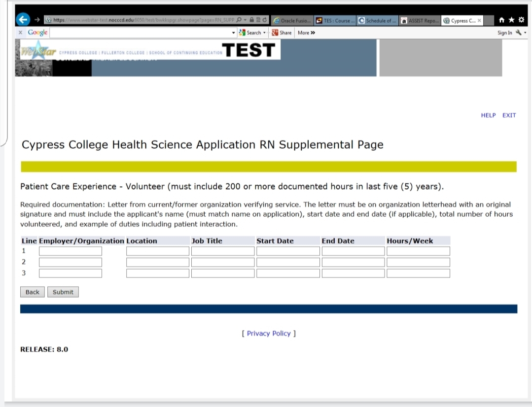Viewport: 532px width, 407px height.
Task: Switch to the Oracle Fusion tab
Action: pyautogui.click(x=292, y=21)
